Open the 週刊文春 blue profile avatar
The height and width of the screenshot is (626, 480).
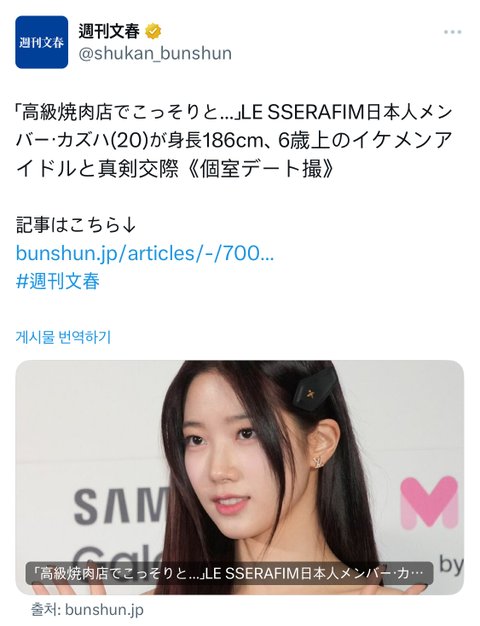click(42, 42)
